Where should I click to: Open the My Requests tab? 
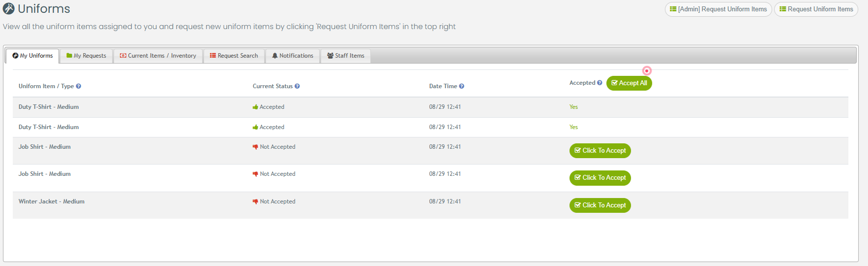(87, 56)
